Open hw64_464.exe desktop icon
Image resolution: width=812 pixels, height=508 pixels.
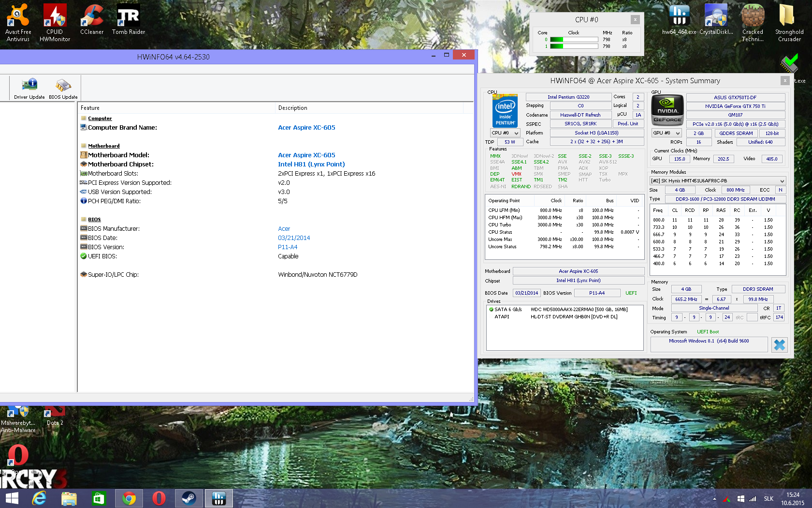(x=679, y=19)
